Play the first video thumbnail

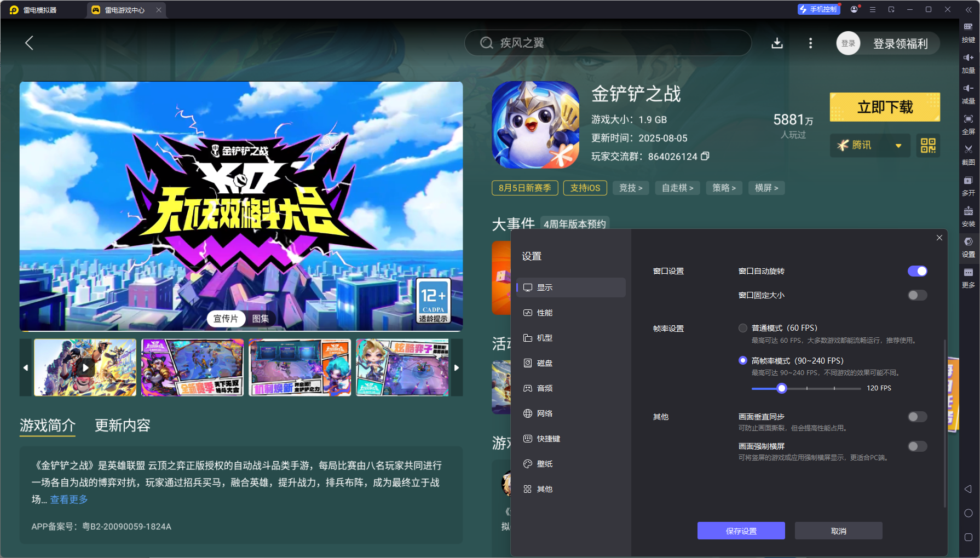click(x=85, y=367)
